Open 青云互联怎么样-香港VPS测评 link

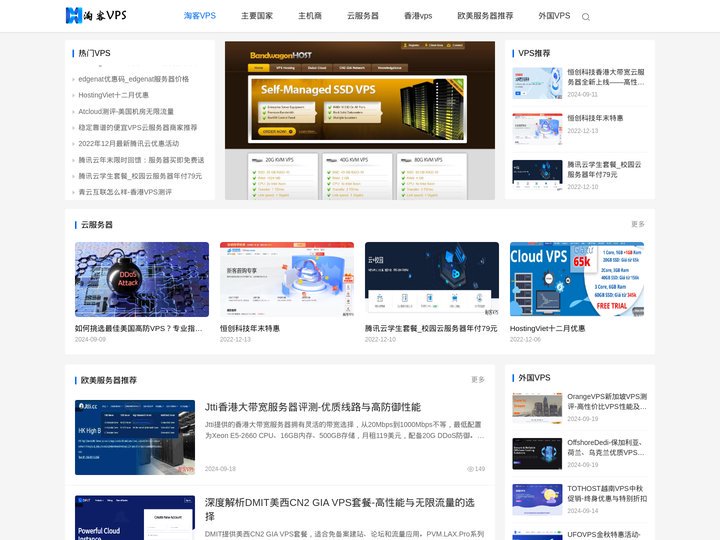pos(125,192)
